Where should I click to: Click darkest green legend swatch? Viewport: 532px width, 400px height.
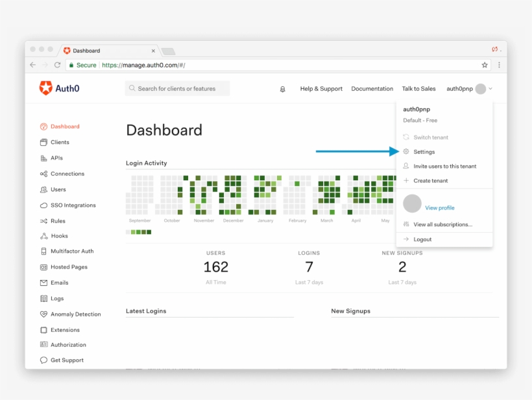point(149,232)
